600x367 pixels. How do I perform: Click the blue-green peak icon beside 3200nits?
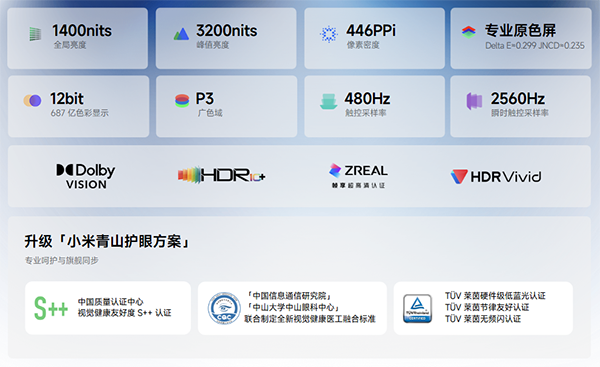point(181,34)
